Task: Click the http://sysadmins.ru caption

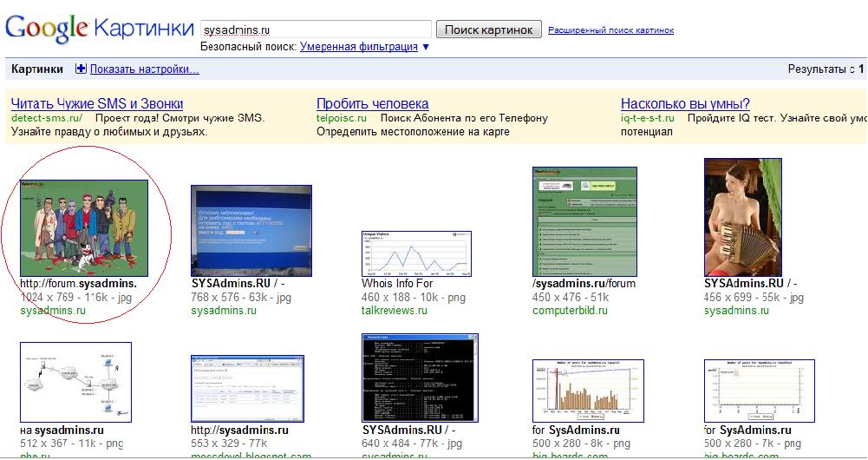Action: coord(239,430)
